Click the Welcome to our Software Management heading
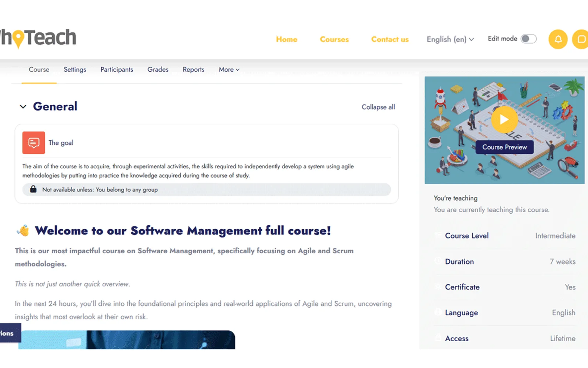 coord(183,231)
